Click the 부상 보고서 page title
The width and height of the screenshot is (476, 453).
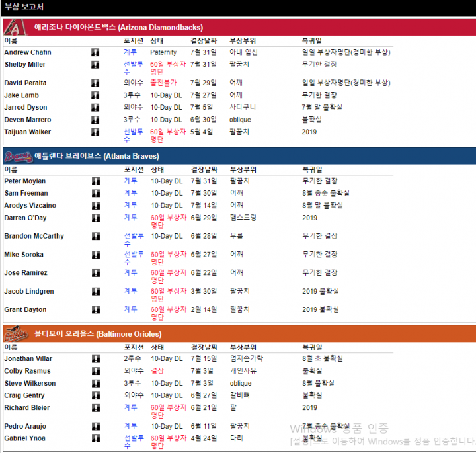click(x=24, y=7)
